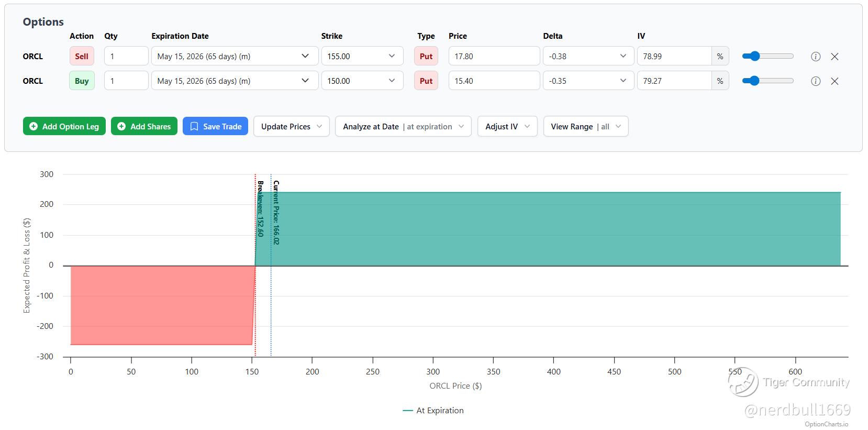Click the Qty field of the Sell leg

(x=126, y=56)
